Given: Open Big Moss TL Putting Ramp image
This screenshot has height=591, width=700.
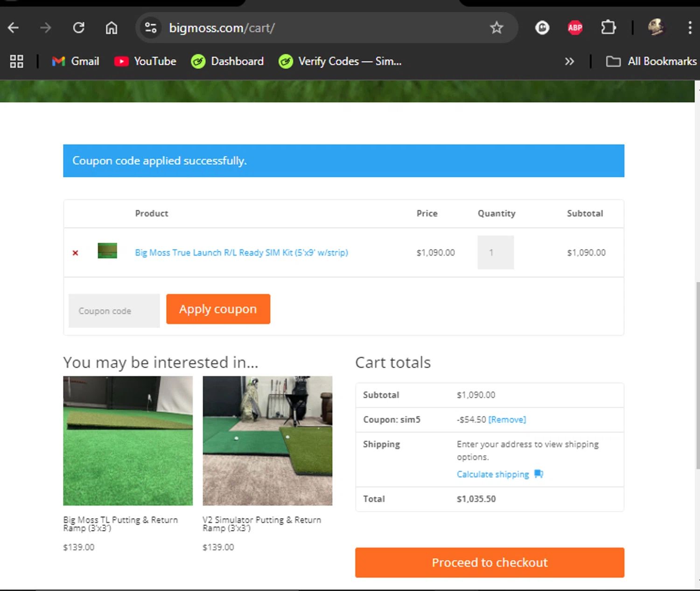Looking at the screenshot, I should coord(128,441).
